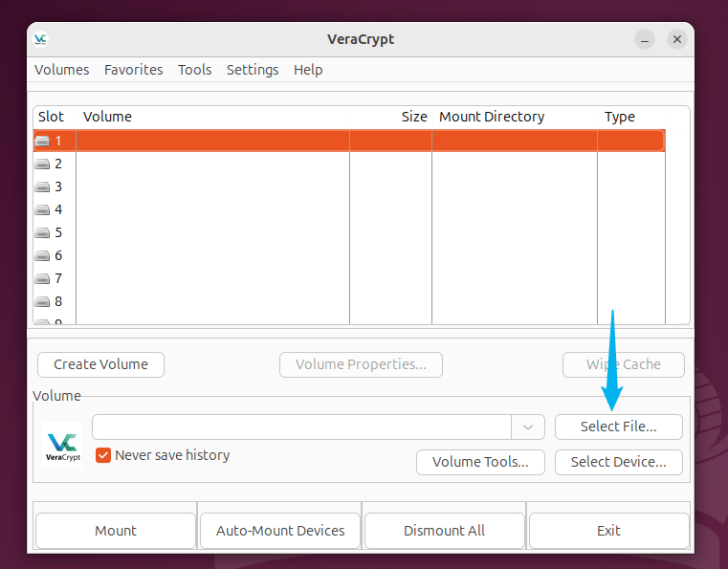Sort by the Volume column header
Screen dimensions: 728x569
tap(212, 117)
